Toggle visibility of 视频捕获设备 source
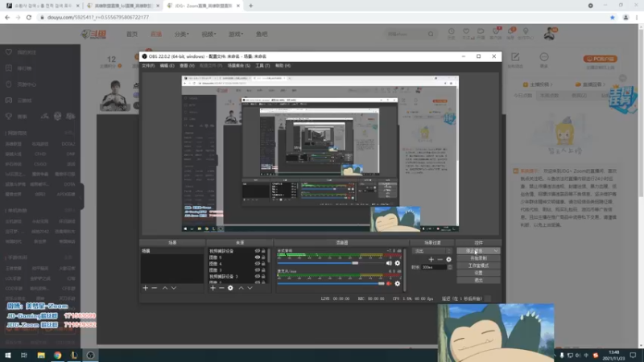 258,251
